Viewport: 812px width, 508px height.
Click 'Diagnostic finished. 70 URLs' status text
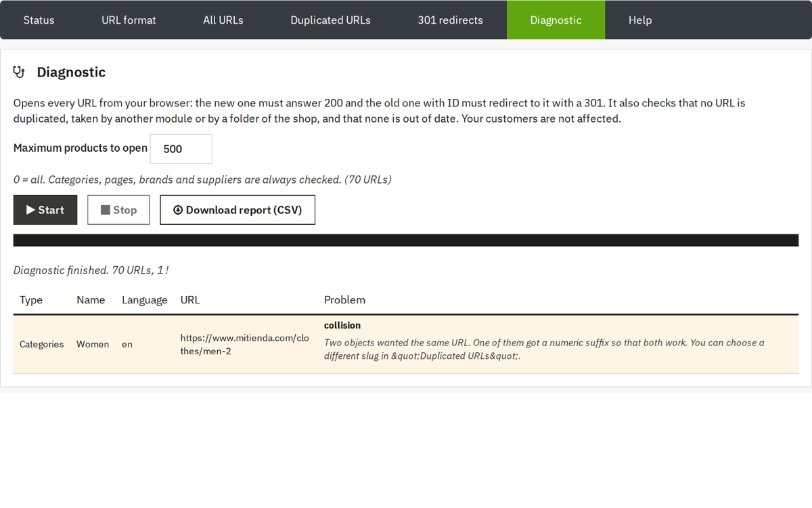[x=91, y=270]
